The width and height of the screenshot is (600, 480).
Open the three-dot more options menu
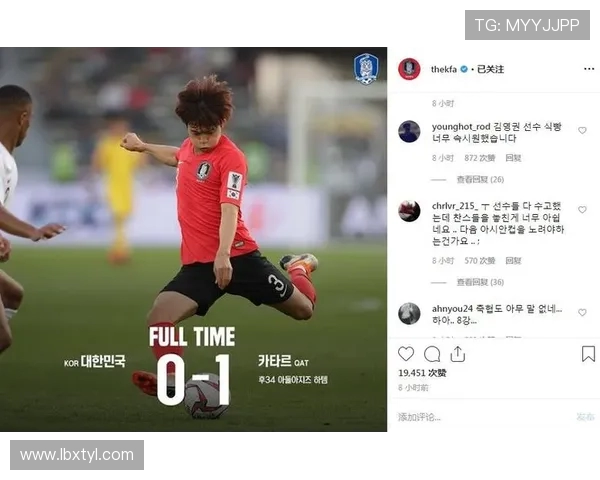pos(589,69)
